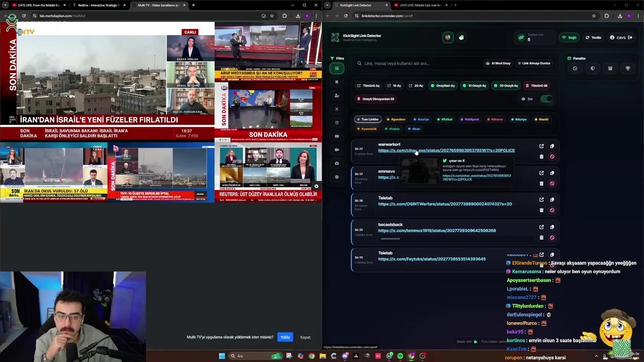The width and height of the screenshot is (644, 362).
Task: Open the OSINTWarfare status link
Action: [x=445, y=204]
